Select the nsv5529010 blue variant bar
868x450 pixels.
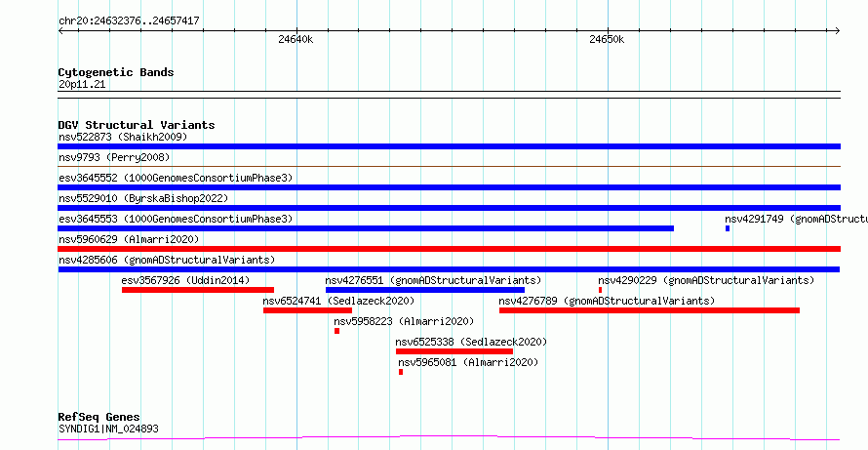[449, 208]
